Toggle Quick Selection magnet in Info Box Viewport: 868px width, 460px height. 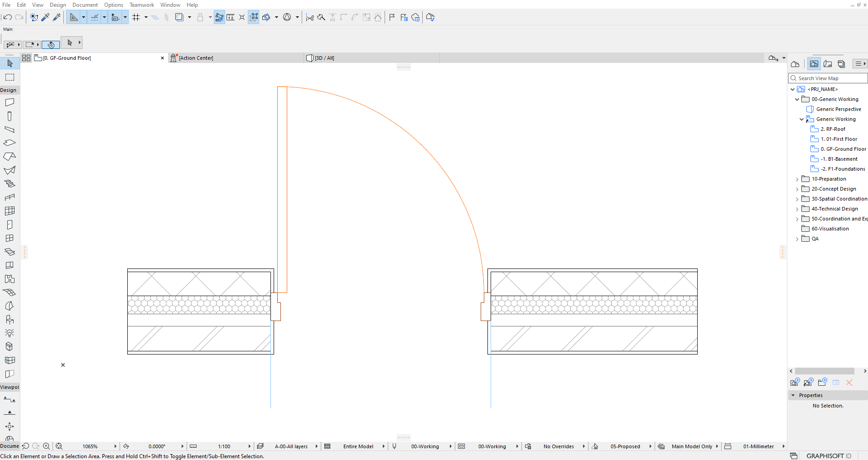pyautogui.click(x=51, y=45)
